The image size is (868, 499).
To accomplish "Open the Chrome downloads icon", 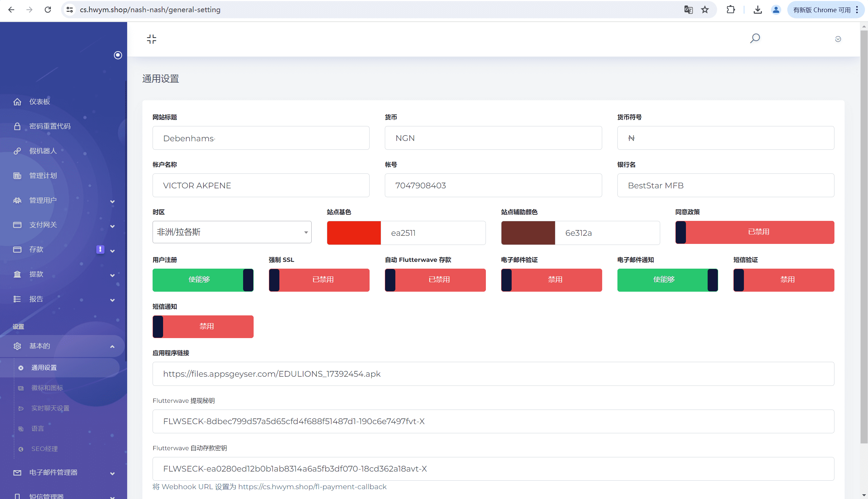I will (757, 9).
